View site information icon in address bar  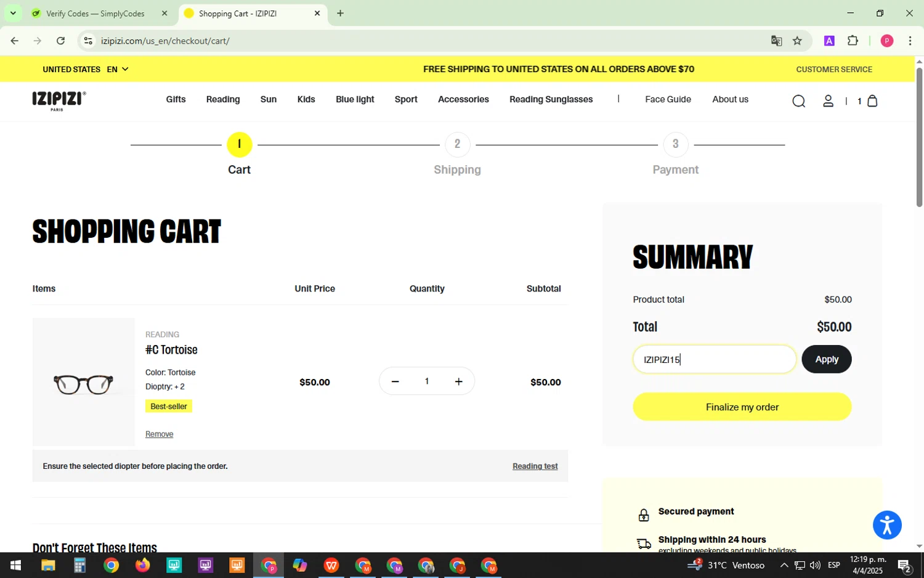click(x=88, y=41)
